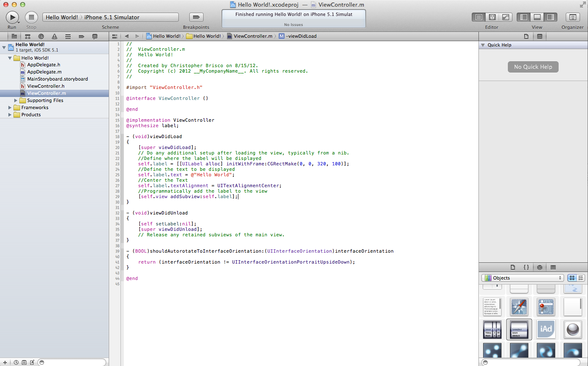Click the No Quick Help button
The width and height of the screenshot is (588, 366).
(x=533, y=67)
